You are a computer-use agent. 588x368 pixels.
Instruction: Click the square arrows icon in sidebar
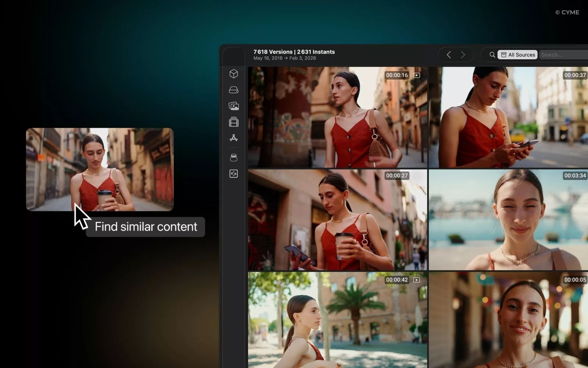click(x=233, y=174)
